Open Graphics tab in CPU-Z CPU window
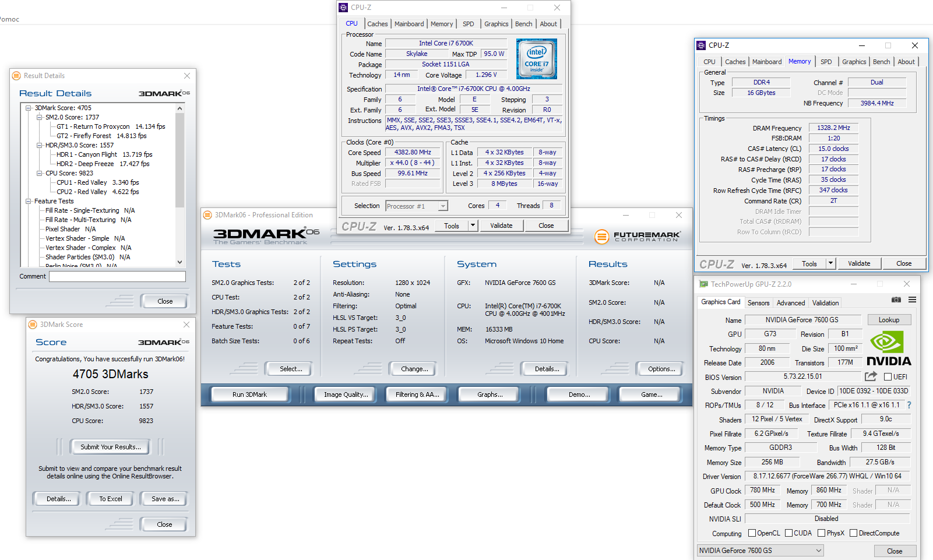 pyautogui.click(x=497, y=24)
